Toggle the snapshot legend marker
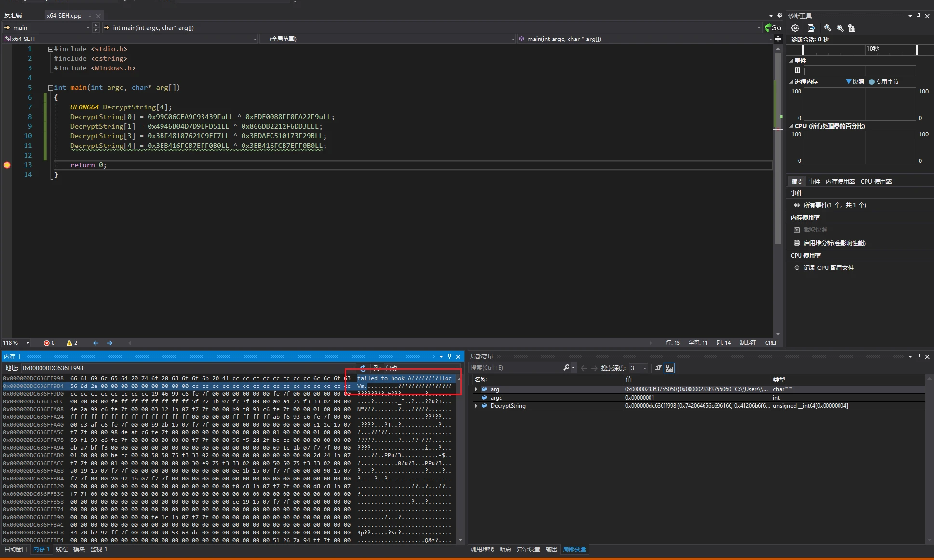Image resolution: width=934 pixels, height=560 pixels. tap(849, 81)
